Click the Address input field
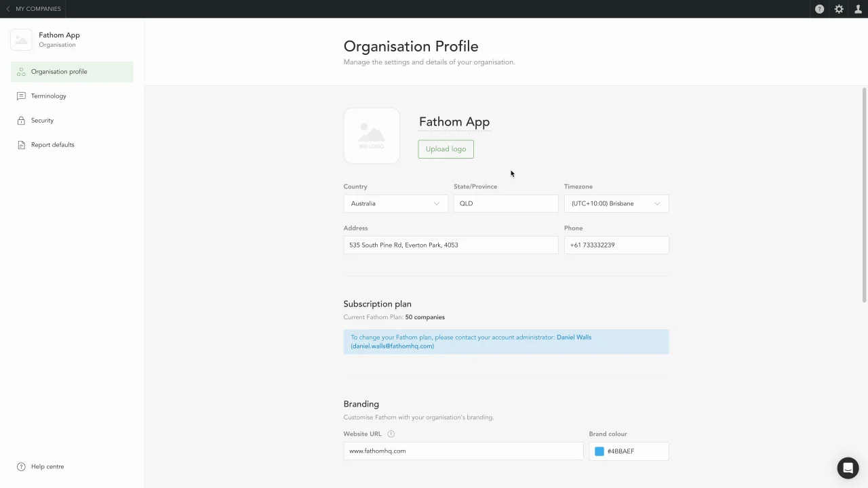Screen dimensions: 868x488 (x=450, y=245)
